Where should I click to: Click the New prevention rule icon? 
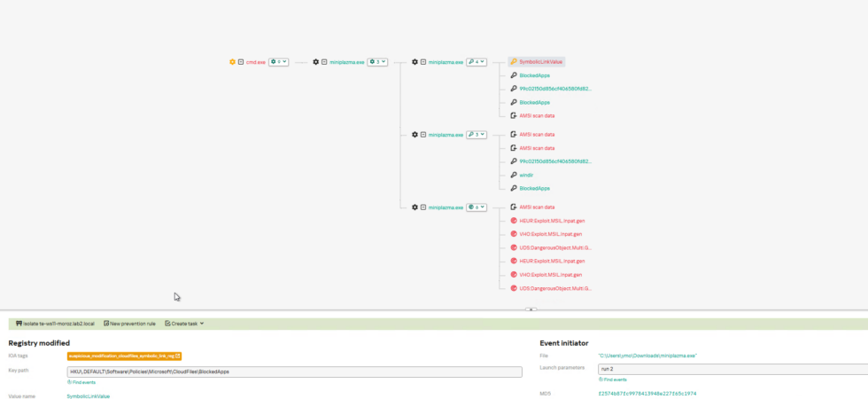[x=106, y=323]
